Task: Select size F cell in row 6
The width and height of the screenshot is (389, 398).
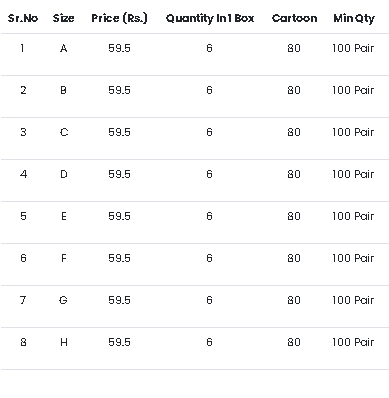Action: click(x=64, y=258)
